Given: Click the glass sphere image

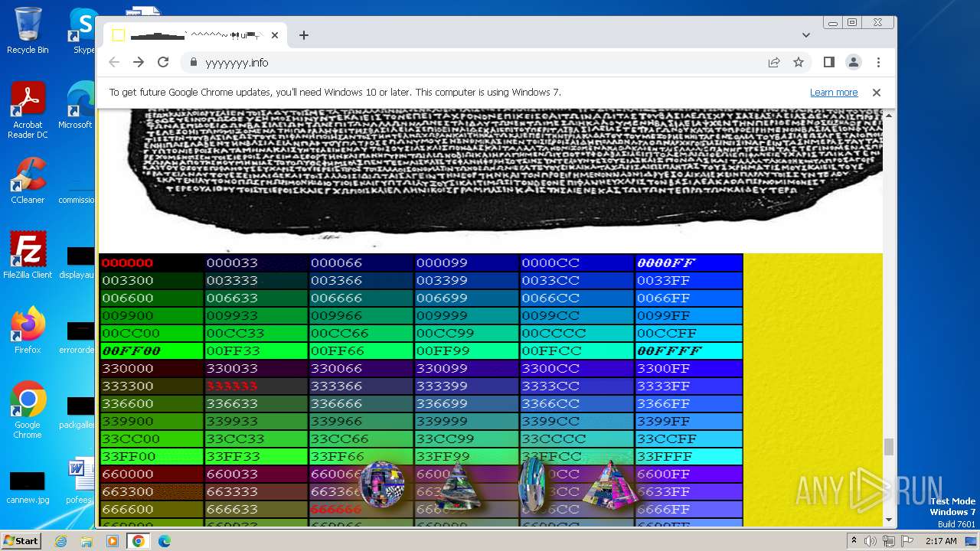Looking at the screenshot, I should 382,485.
